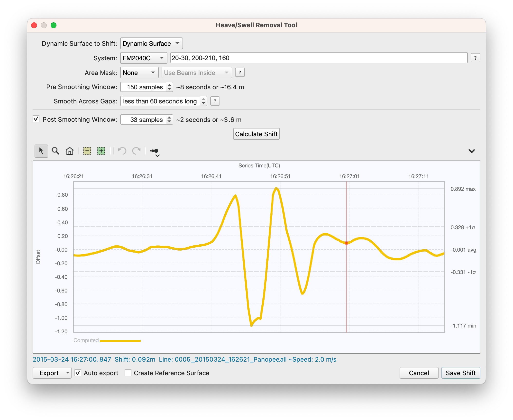This screenshot has width=513, height=420.
Task: Click the green plus selection icon
Action: tap(101, 151)
